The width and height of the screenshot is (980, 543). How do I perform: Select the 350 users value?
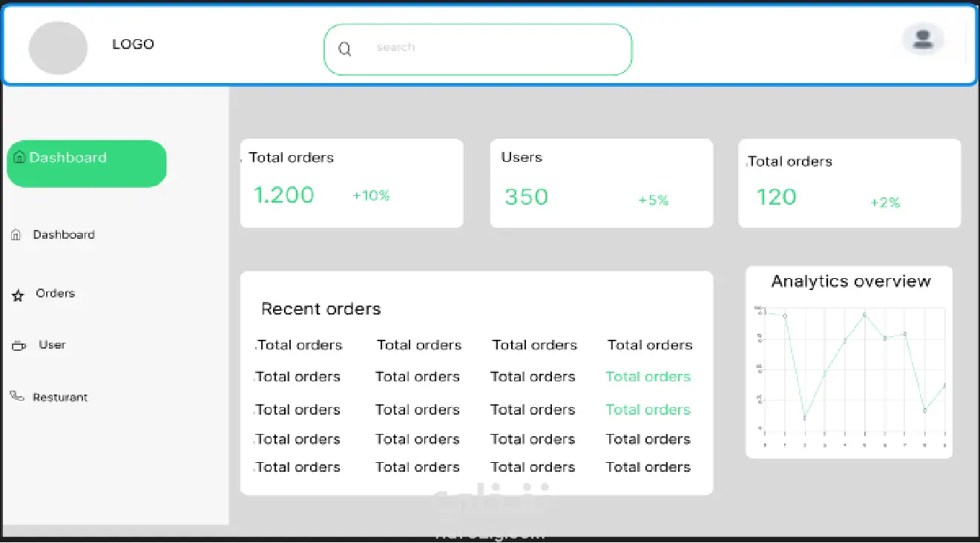click(527, 197)
